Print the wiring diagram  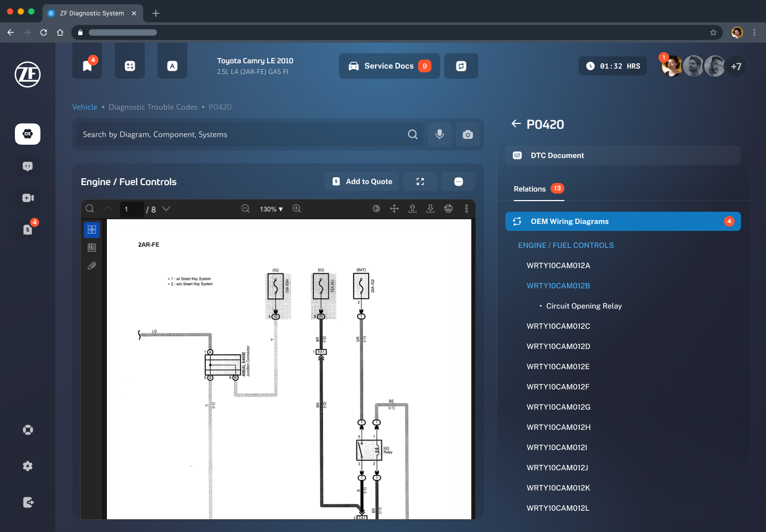(x=448, y=209)
